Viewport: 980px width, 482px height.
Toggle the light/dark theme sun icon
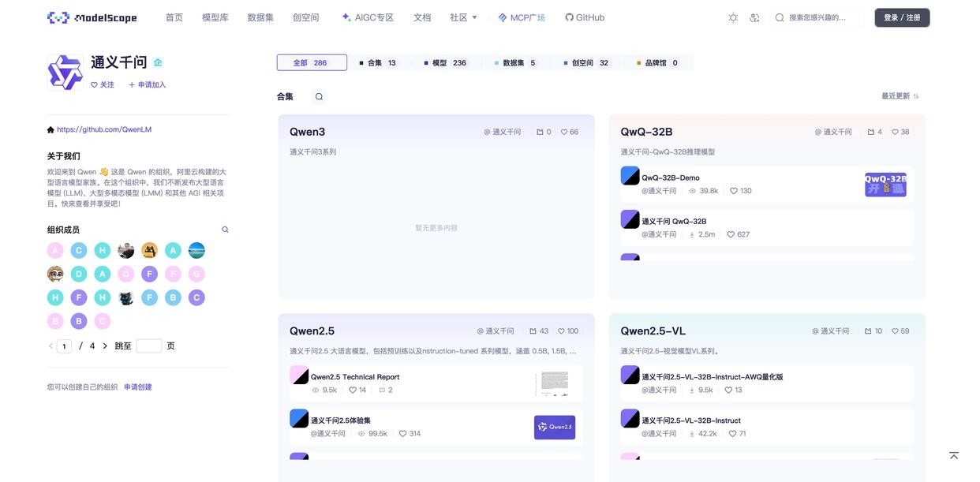tap(733, 17)
